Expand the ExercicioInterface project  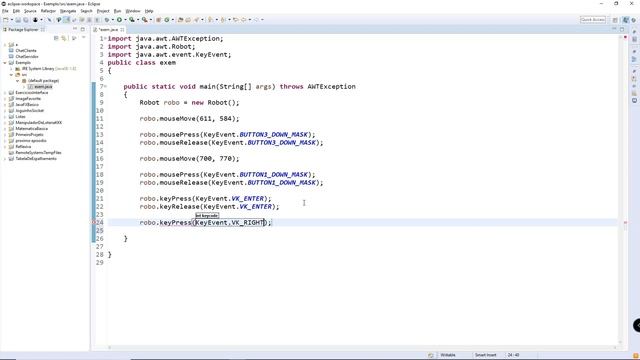coord(5,93)
